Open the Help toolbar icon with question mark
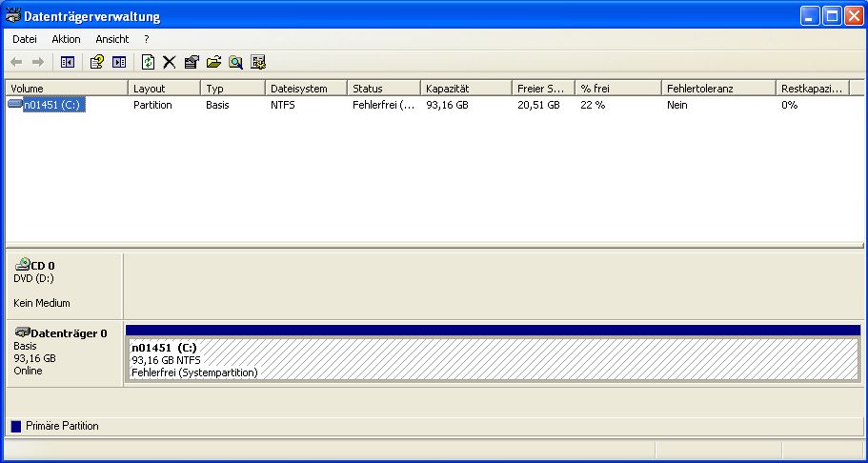 tap(96, 62)
